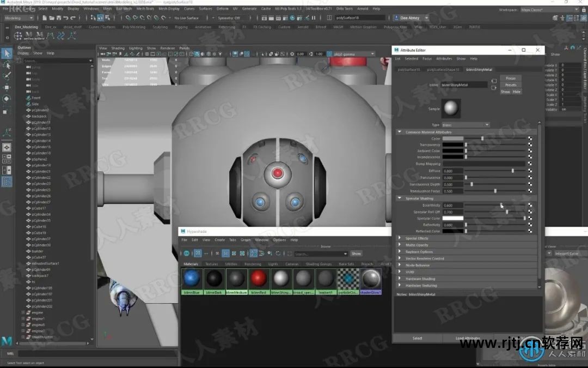Click the Specular Color white swatch
588x368 pixels.
point(452,218)
